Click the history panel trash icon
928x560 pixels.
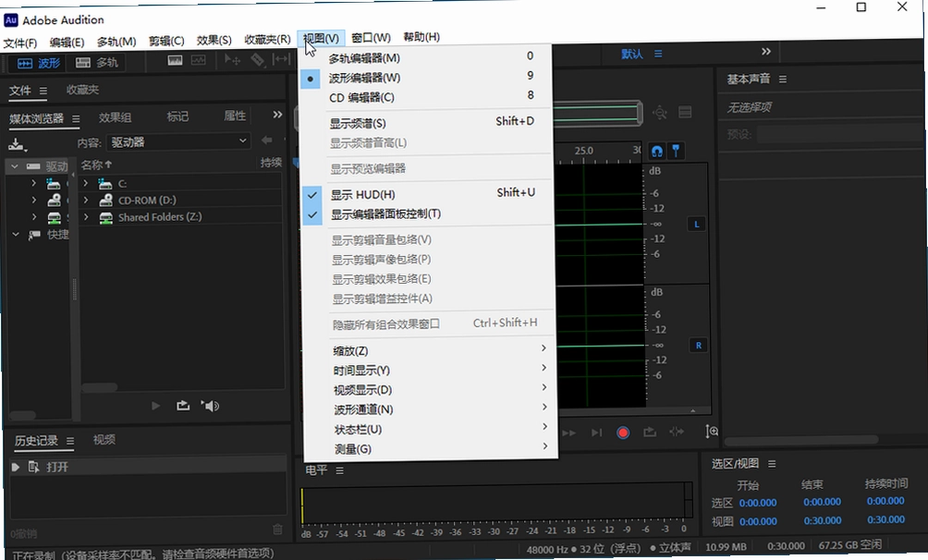pyautogui.click(x=277, y=530)
